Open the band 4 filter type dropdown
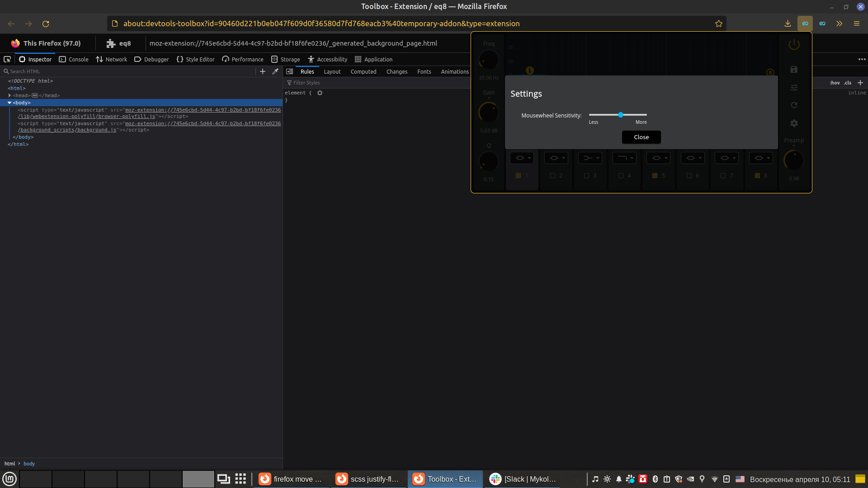 (x=624, y=158)
